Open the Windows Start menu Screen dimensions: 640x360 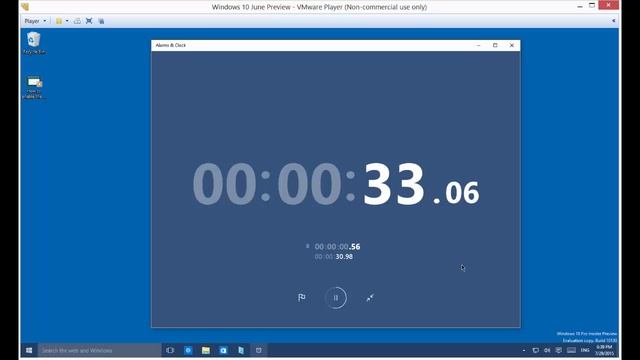coord(29,350)
